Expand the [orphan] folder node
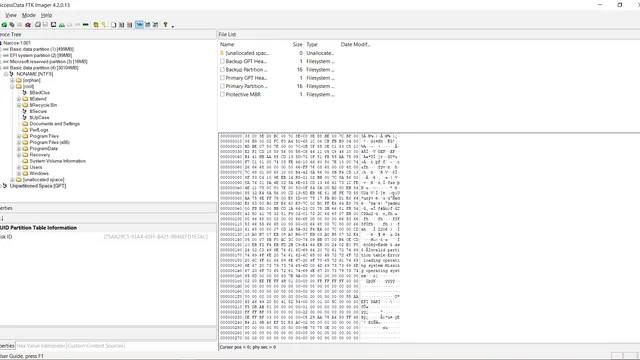Screen dimensions: 640x360 pyautogui.click(x=12, y=80)
